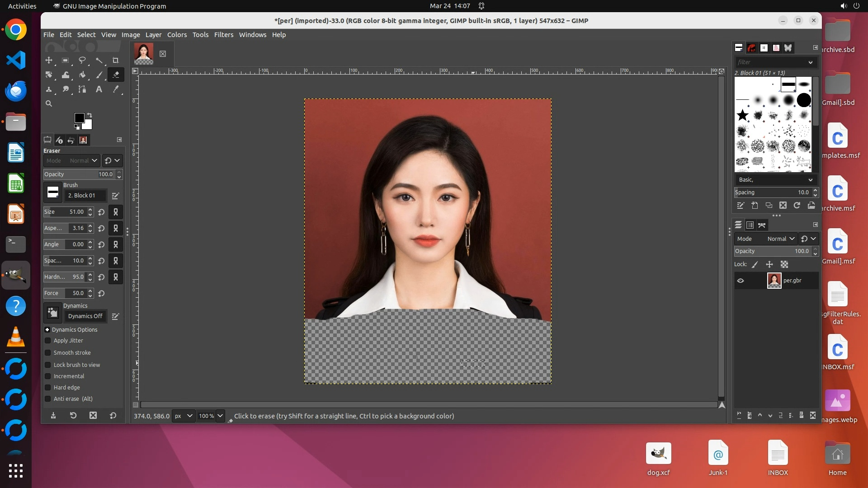Image resolution: width=868 pixels, height=488 pixels.
Task: Select the Text tool
Action: [99, 89]
